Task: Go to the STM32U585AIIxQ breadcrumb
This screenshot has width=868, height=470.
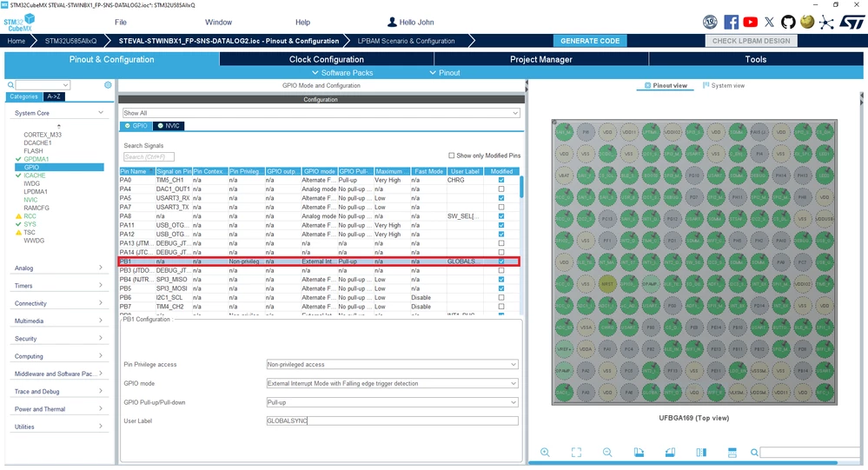Action: pyautogui.click(x=70, y=41)
